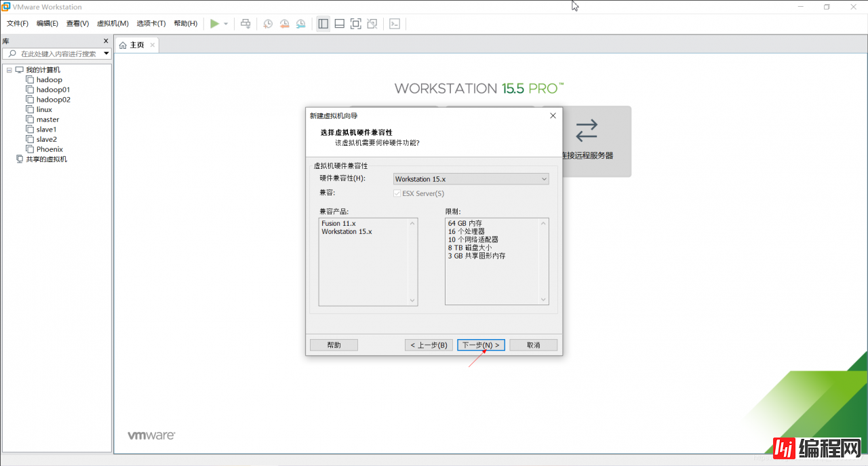Select slave2 in the library tree
The width and height of the screenshot is (868, 466).
46,139
